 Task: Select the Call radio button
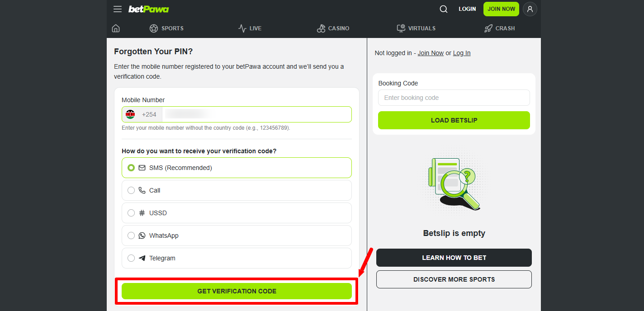click(x=131, y=190)
